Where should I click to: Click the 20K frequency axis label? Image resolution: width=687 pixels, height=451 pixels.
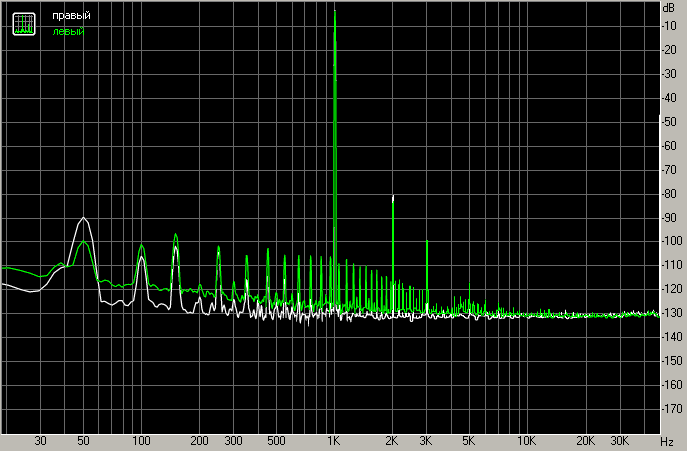[585, 440]
